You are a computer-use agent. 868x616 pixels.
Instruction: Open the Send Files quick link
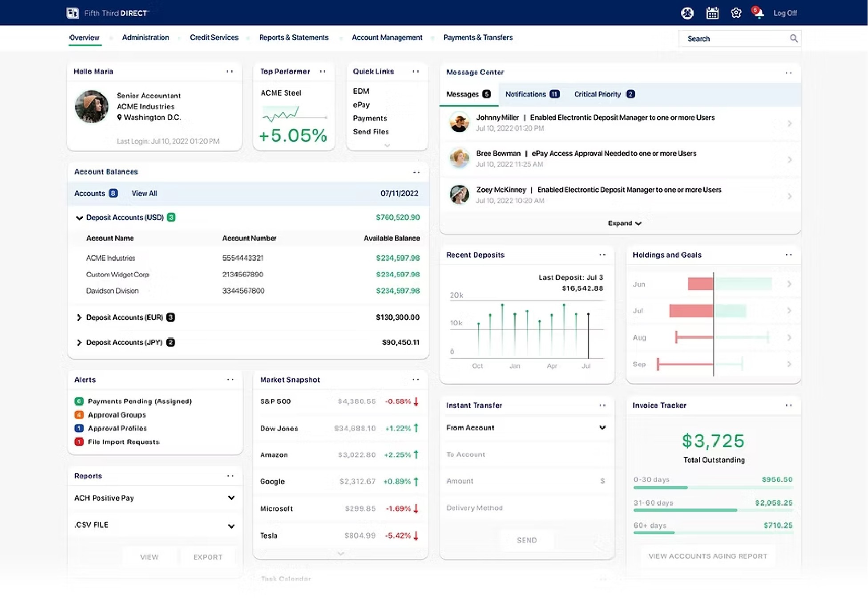coord(371,132)
